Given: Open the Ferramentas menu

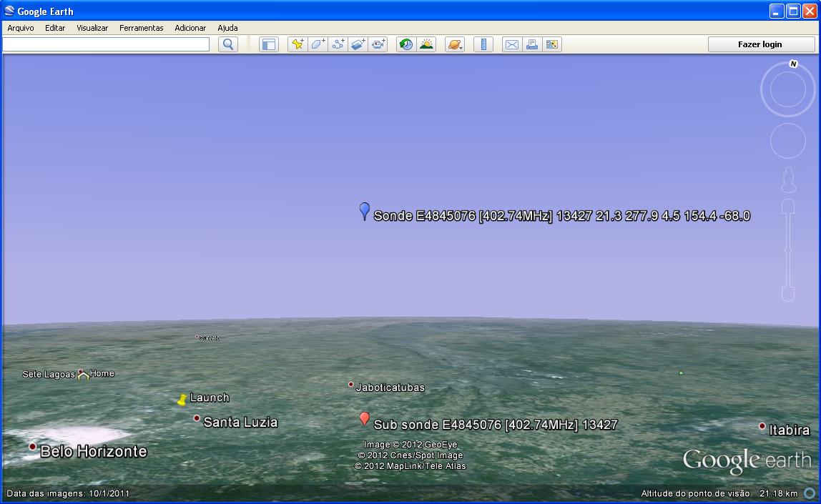Looking at the screenshot, I should point(142,28).
